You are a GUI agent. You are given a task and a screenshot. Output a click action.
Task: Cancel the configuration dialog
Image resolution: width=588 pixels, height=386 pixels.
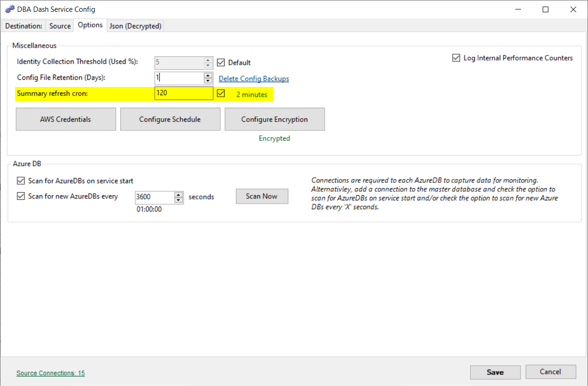[551, 372]
